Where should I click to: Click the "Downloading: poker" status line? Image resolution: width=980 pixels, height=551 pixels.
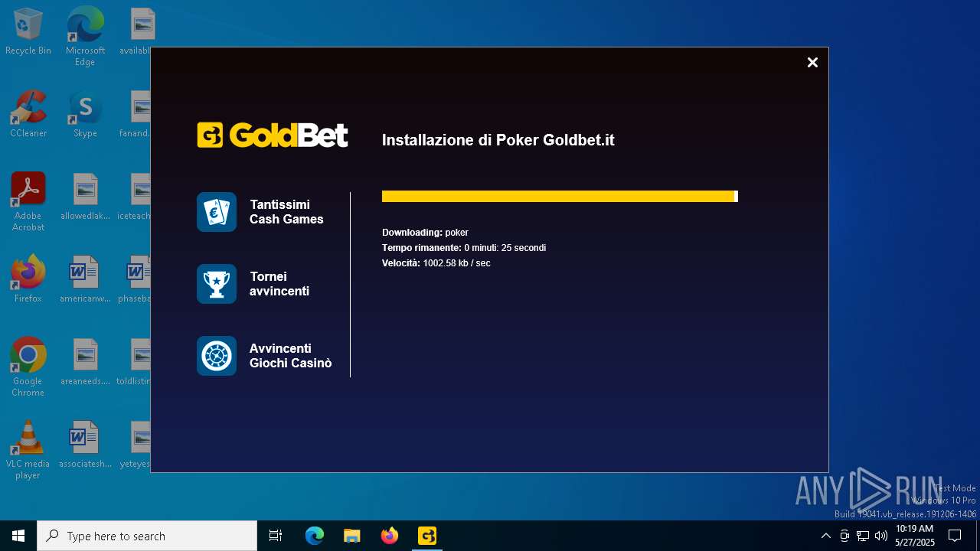click(x=425, y=233)
